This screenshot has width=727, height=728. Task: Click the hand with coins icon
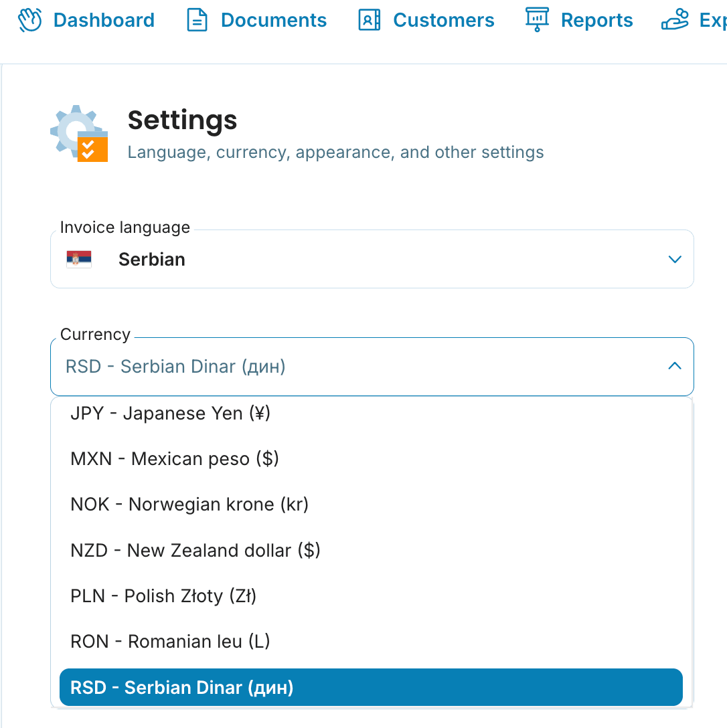click(x=674, y=20)
